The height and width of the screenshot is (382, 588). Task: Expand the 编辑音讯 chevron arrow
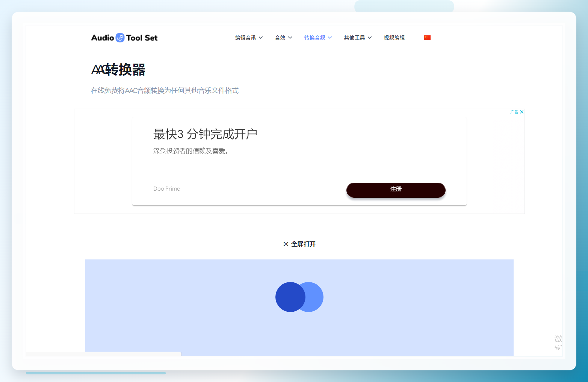pyautogui.click(x=261, y=38)
